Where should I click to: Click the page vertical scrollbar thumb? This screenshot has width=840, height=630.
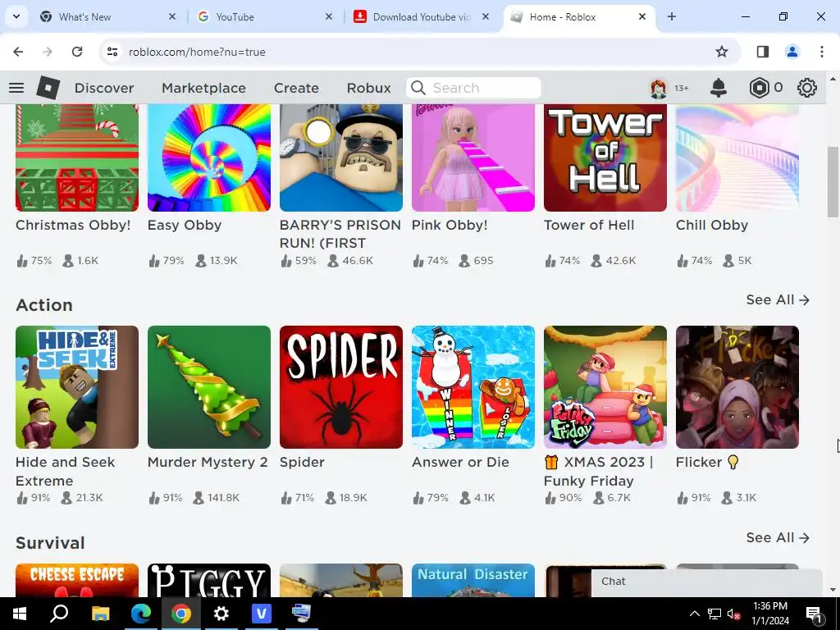click(x=833, y=181)
